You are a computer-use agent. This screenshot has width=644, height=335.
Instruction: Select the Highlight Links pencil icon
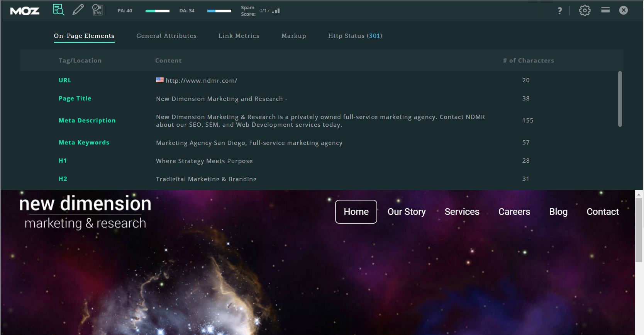click(78, 10)
